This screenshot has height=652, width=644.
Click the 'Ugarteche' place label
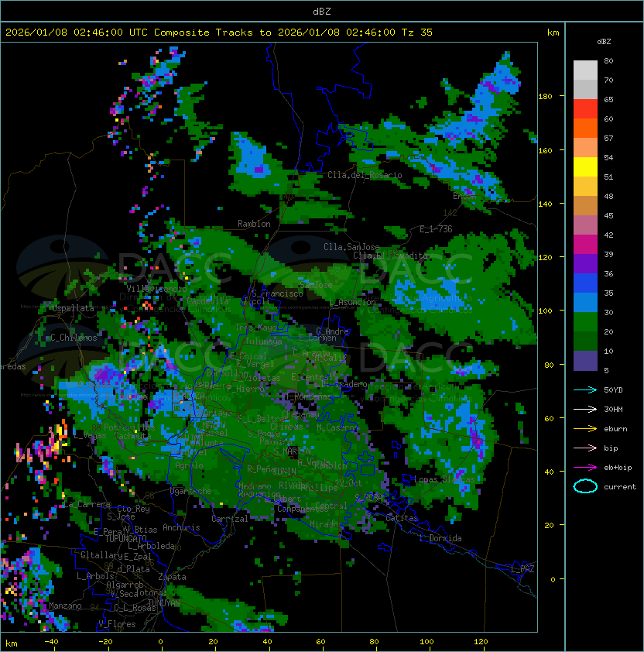[x=190, y=492]
